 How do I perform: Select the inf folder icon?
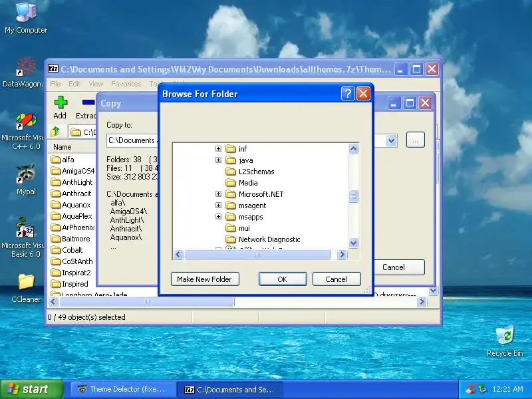(x=231, y=149)
